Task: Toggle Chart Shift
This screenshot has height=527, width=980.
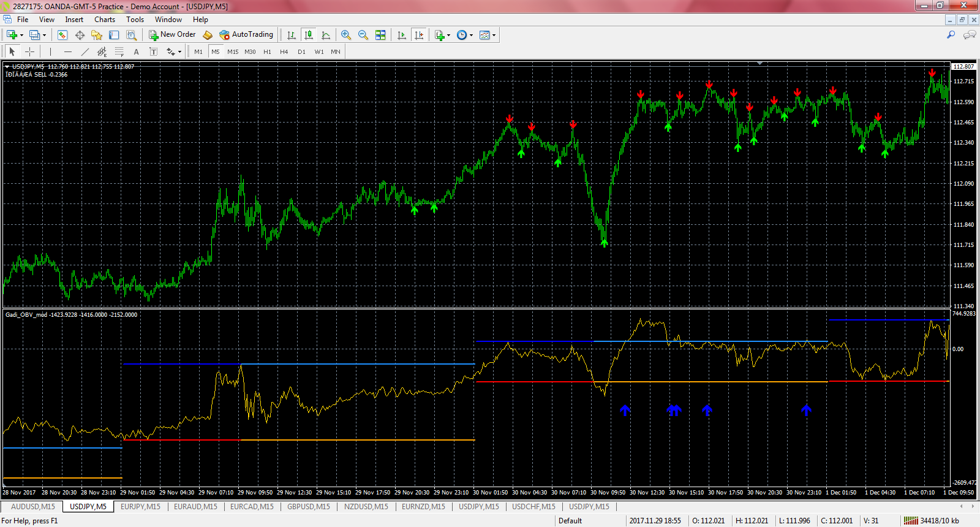Action: pyautogui.click(x=419, y=35)
